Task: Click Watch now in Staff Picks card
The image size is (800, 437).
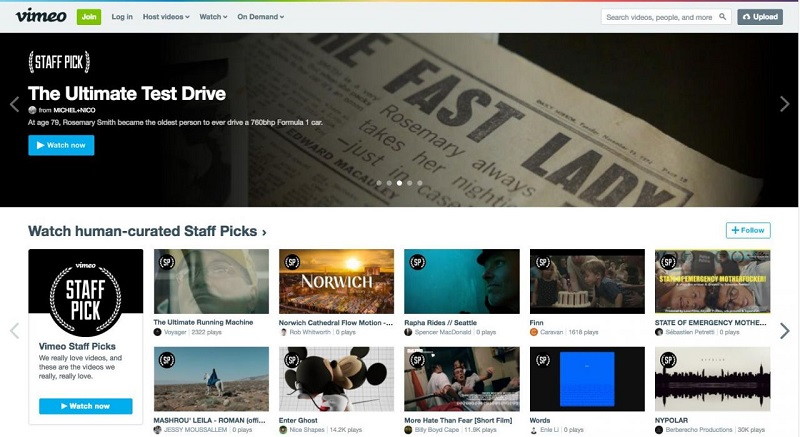Action: (86, 406)
